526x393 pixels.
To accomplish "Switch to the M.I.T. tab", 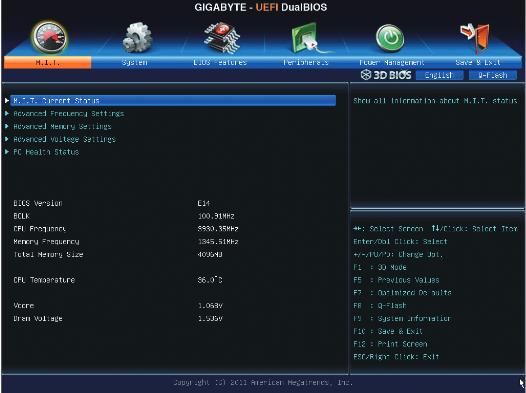I will (x=47, y=63).
